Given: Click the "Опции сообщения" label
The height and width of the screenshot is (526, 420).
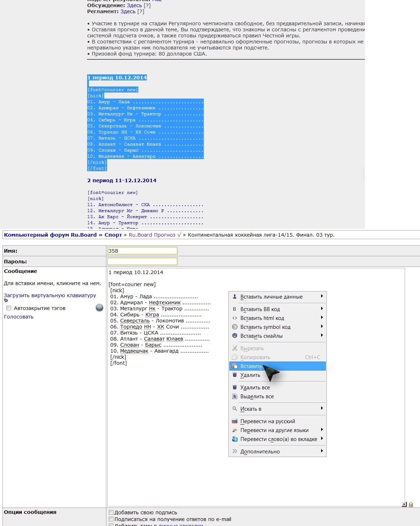Looking at the screenshot, I should [30, 512].
